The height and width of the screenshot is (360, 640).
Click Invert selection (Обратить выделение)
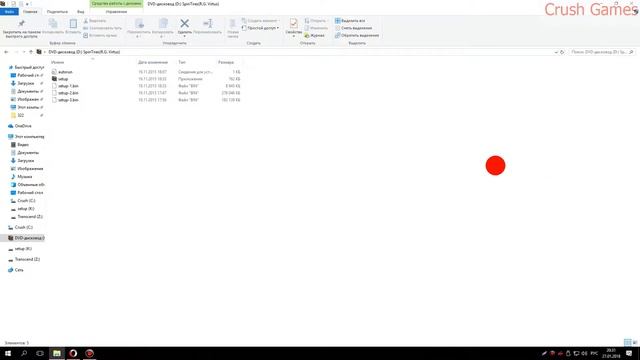(357, 36)
